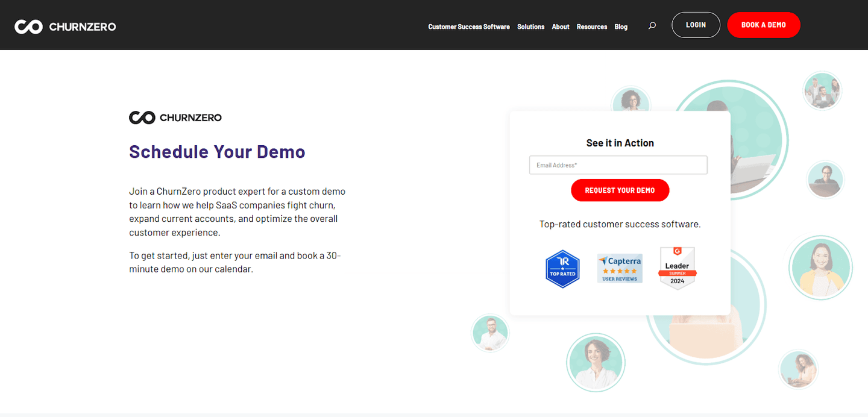Open the Solutions menu
The image size is (868, 417).
pos(530,27)
